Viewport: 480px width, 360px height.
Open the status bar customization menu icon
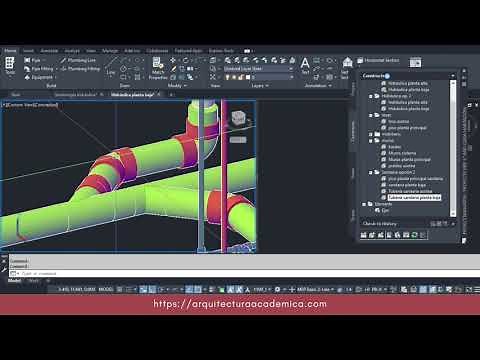477,289
